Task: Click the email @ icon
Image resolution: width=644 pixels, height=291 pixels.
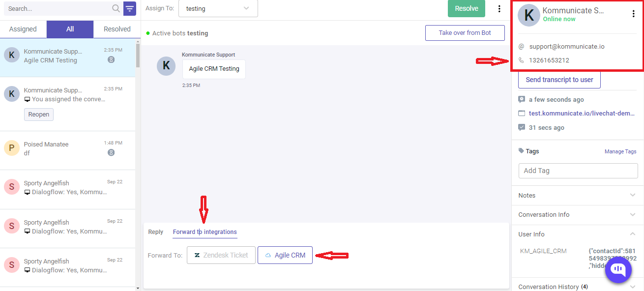Action: 521,47
